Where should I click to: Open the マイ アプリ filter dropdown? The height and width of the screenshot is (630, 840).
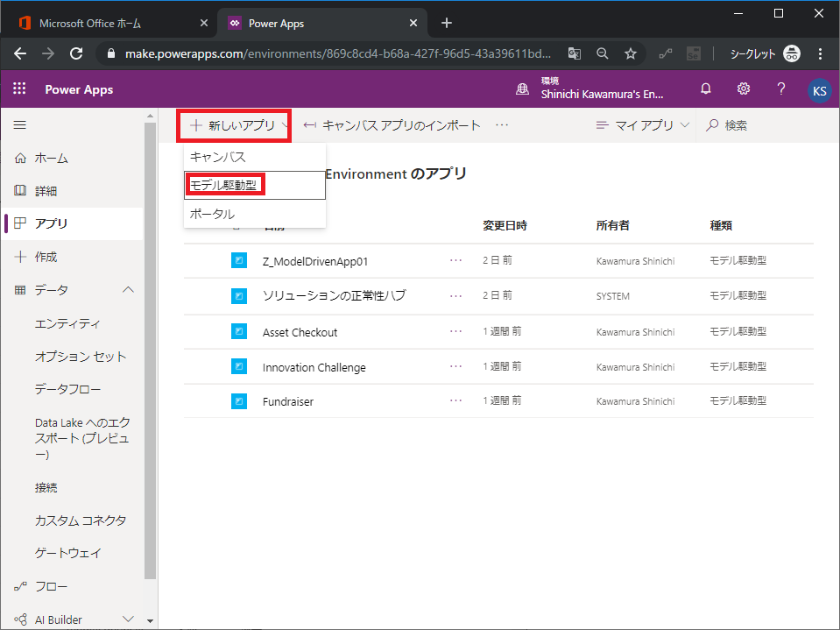[x=642, y=125]
